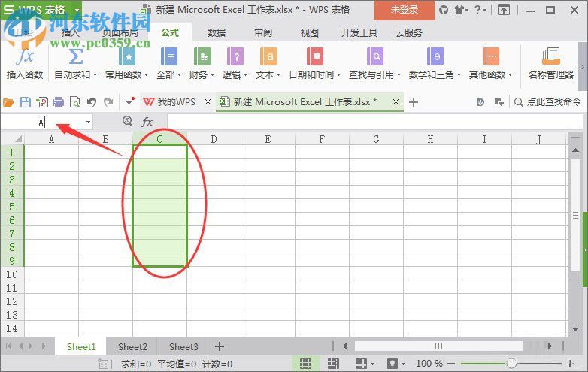Add a new sheet with plus button

[x=220, y=347]
